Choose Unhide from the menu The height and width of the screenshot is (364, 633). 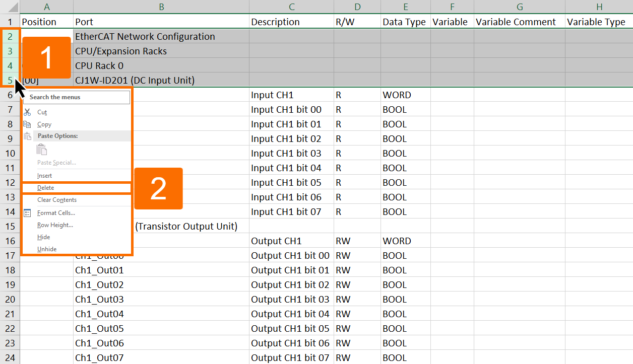(47, 249)
